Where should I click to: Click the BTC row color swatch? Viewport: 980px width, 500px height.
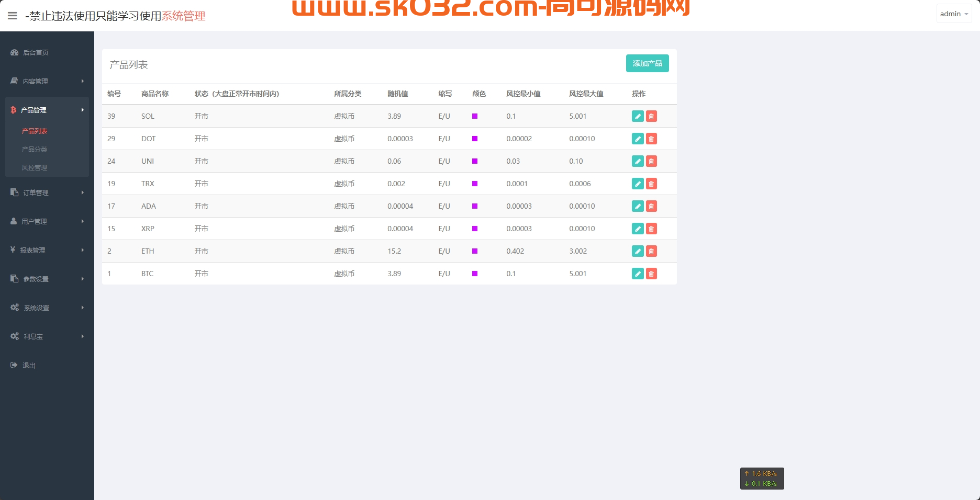[475, 274]
